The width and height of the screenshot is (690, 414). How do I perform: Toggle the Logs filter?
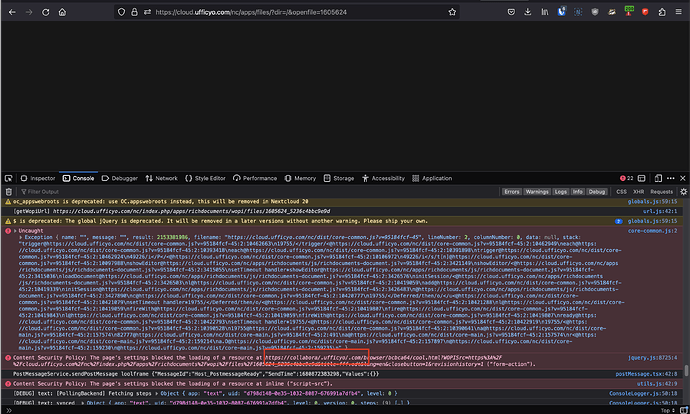[x=561, y=192]
